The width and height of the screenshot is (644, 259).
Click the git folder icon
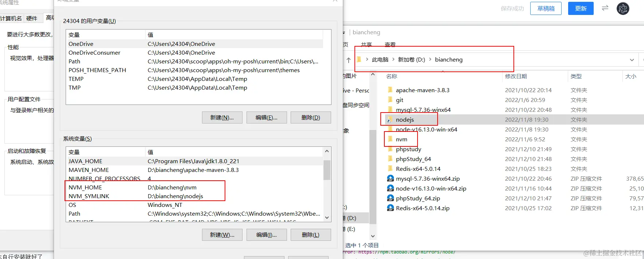pos(390,100)
